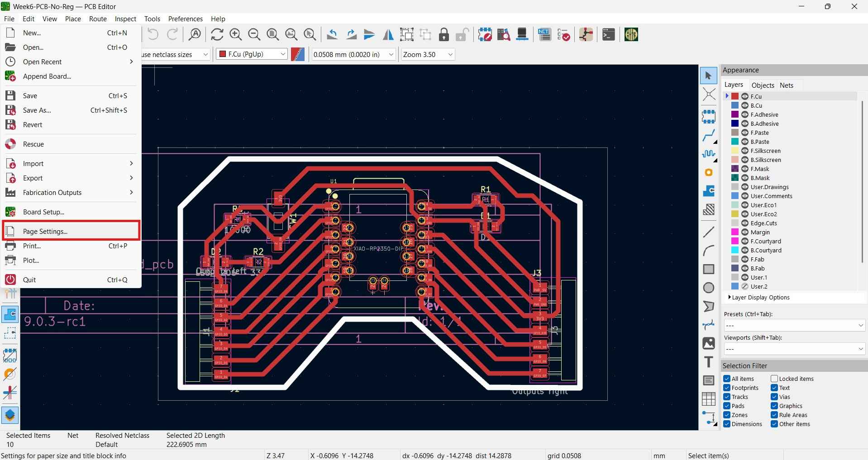Open the F.Cu layer selector dropdown

[252, 54]
